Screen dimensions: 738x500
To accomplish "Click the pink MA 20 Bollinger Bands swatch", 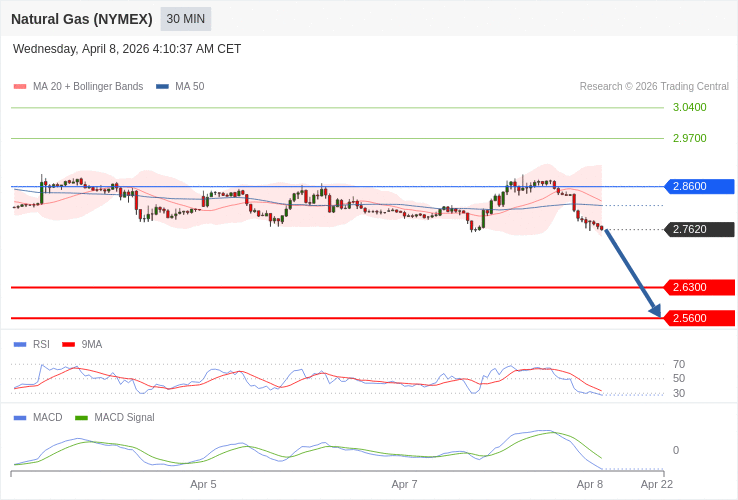I will coord(20,86).
